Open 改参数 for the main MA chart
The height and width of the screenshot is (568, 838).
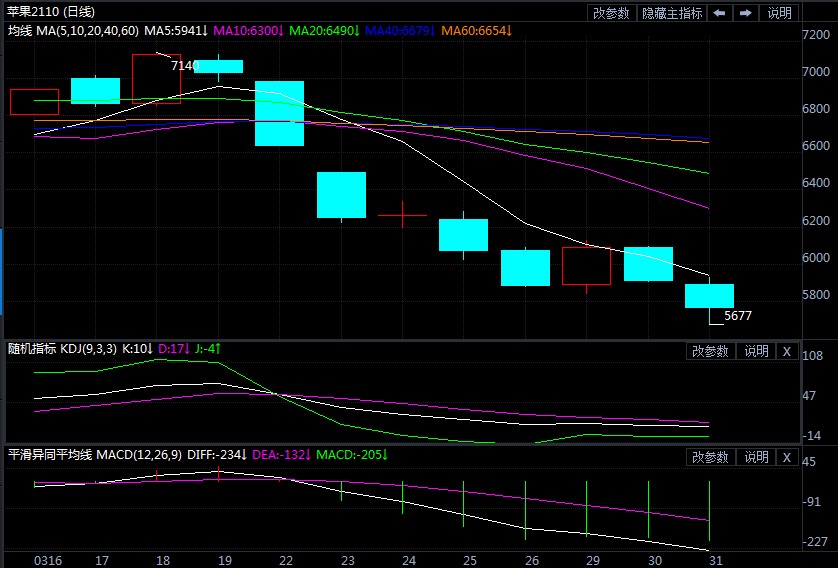[x=611, y=13]
